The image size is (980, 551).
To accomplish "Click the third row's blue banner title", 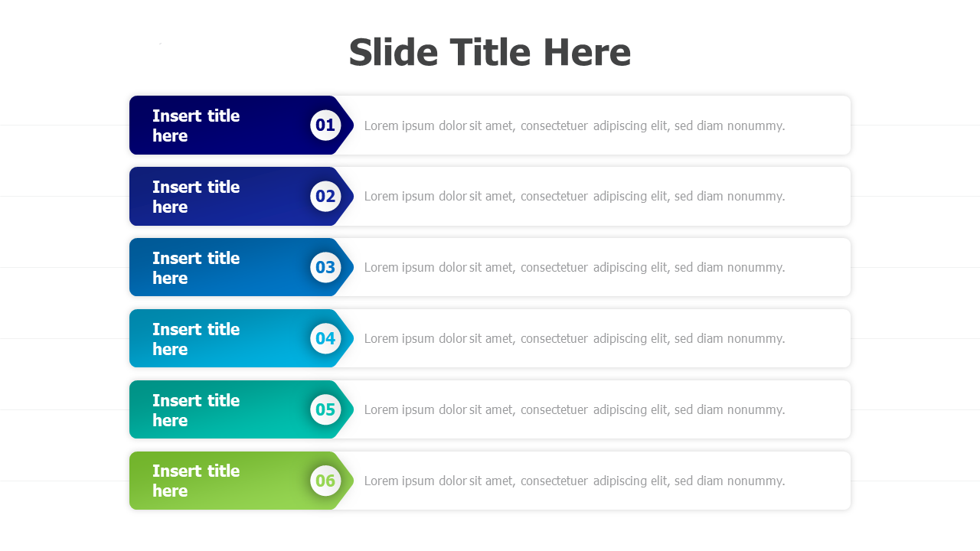I will (x=196, y=268).
